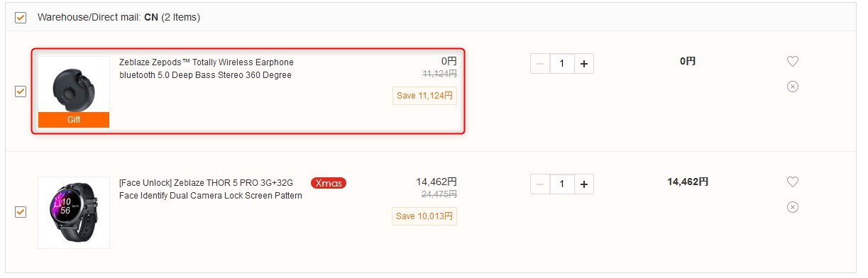The width and height of the screenshot is (868, 278).
Task: Toggle the CN warehouse select-all checkbox
Action: coord(21,17)
